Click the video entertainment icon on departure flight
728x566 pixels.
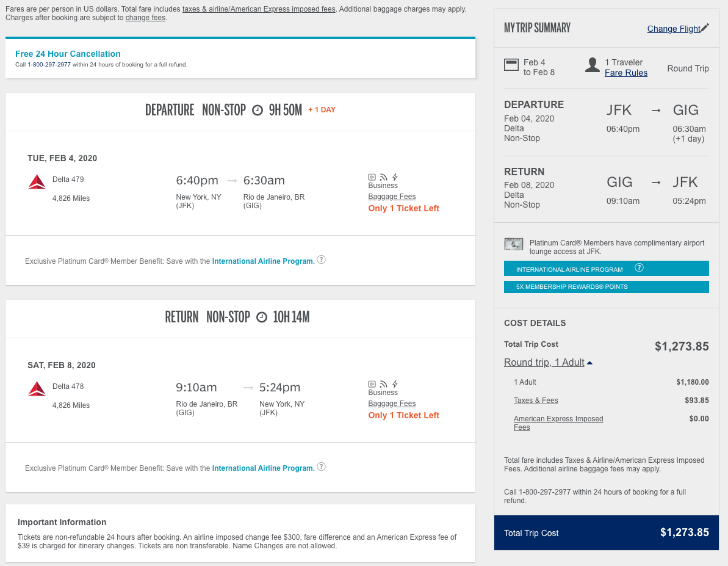tap(372, 178)
